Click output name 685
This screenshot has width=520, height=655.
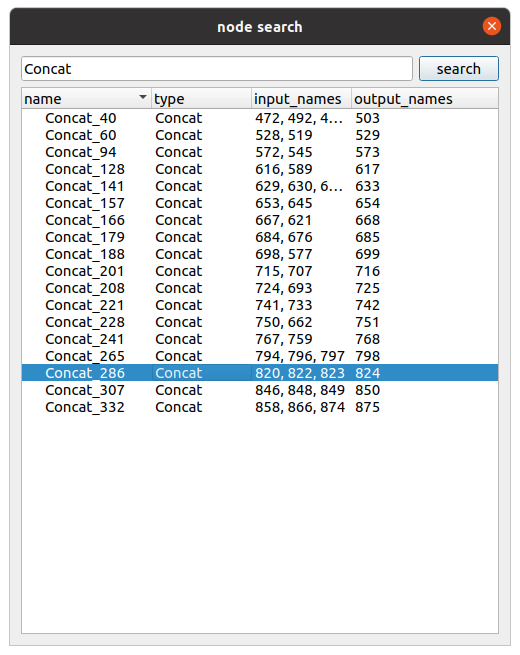pos(368,237)
